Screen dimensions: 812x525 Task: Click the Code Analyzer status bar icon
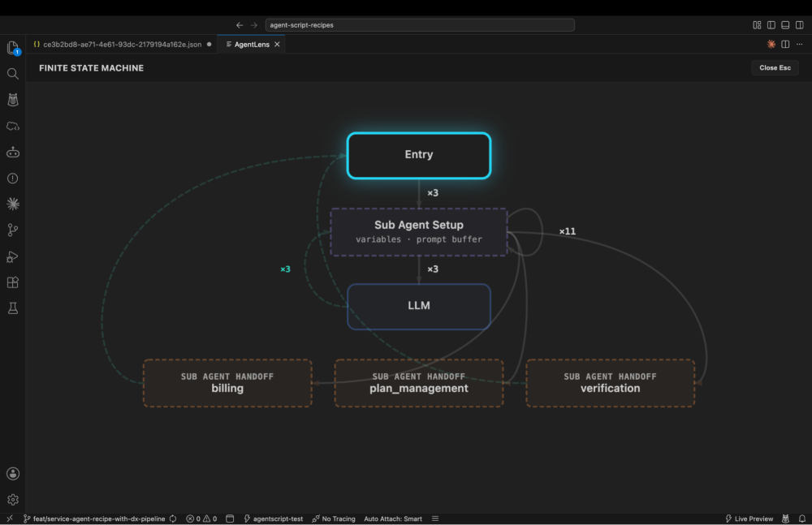pyautogui.click(x=785, y=519)
